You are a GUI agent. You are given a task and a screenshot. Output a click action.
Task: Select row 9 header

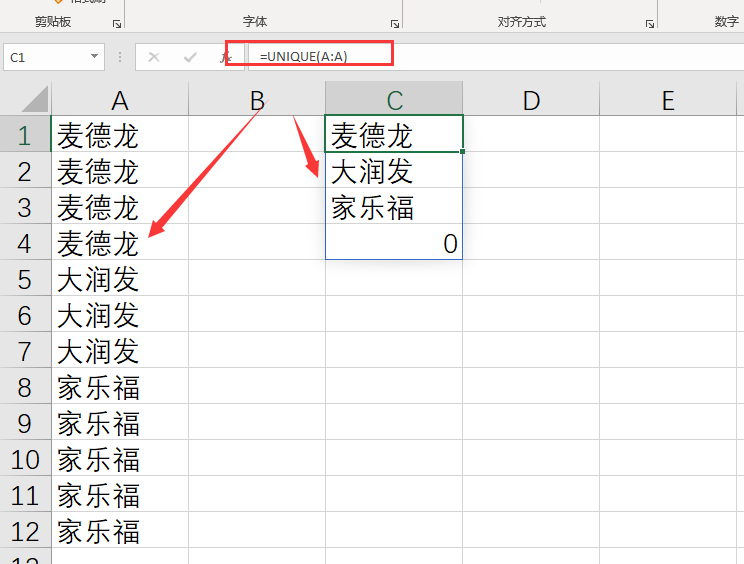[x=25, y=422]
